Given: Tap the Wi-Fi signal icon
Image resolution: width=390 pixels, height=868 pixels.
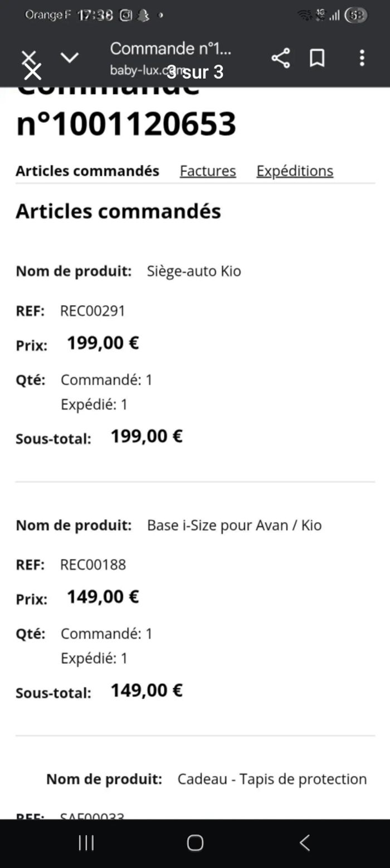Looking at the screenshot, I should point(305,16).
